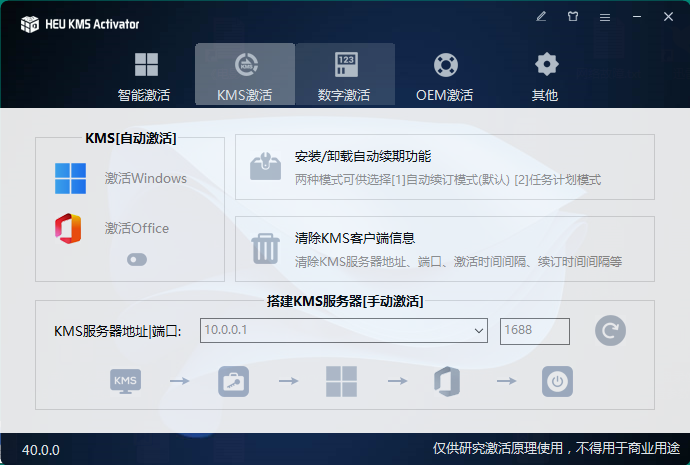Click 安装/卸载自动续期功能 option
This screenshot has width=690, height=465.
pyautogui.click(x=444, y=167)
